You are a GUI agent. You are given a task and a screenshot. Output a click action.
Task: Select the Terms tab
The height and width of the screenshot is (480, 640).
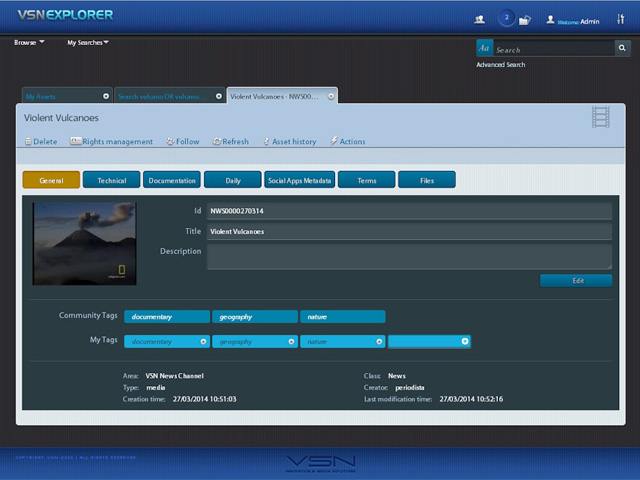367,180
